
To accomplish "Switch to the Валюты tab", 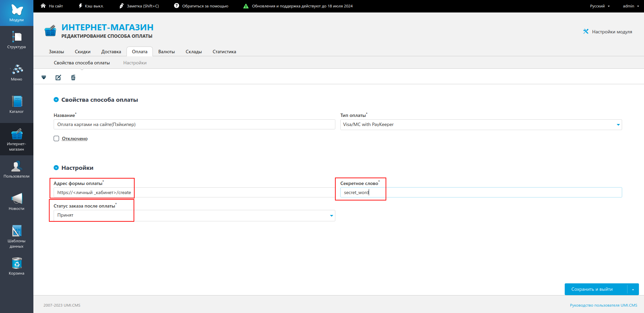I will pos(166,52).
